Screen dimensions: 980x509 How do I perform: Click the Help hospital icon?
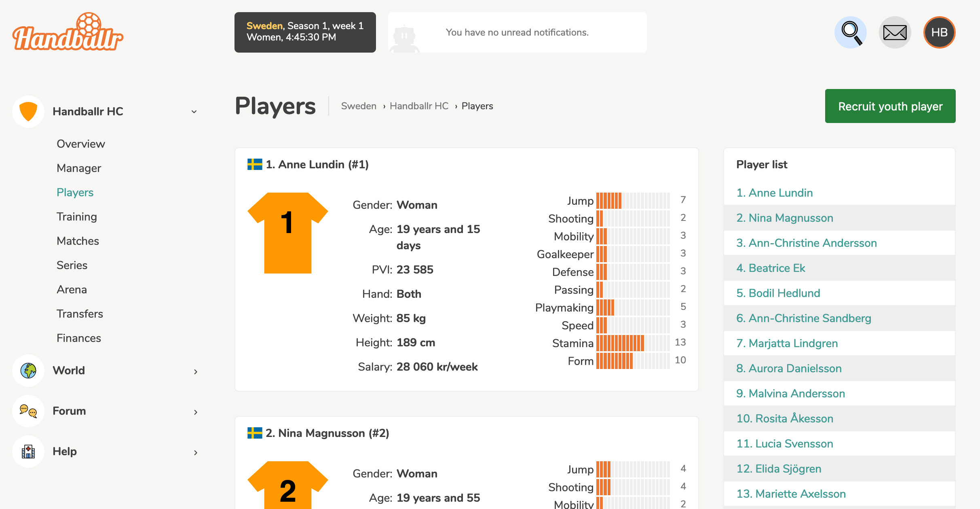(28, 451)
